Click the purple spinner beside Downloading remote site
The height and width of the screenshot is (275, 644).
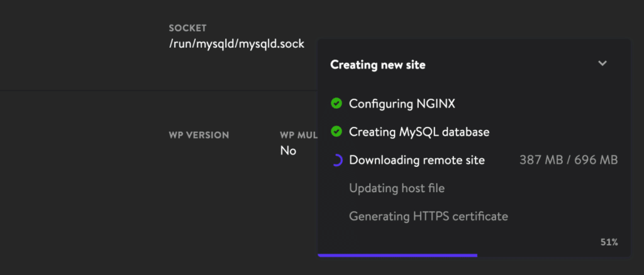tap(336, 160)
